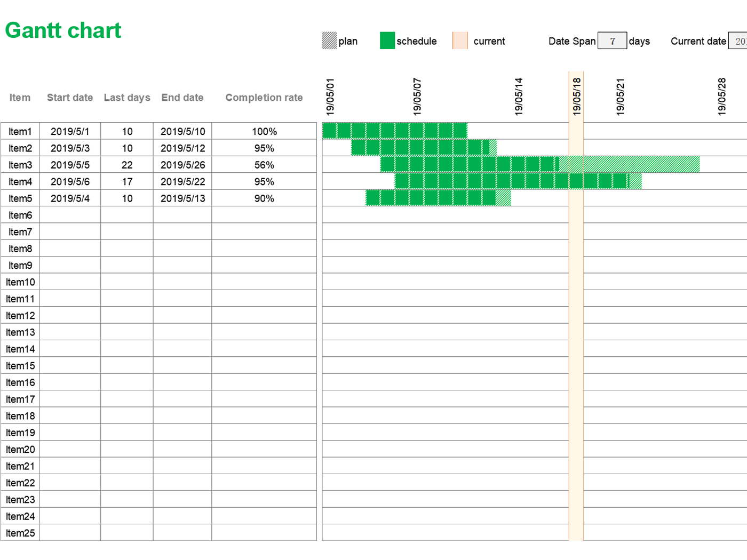Select Item4 start date 2019/5/6
This screenshot has width=747, height=560.
coord(70,181)
